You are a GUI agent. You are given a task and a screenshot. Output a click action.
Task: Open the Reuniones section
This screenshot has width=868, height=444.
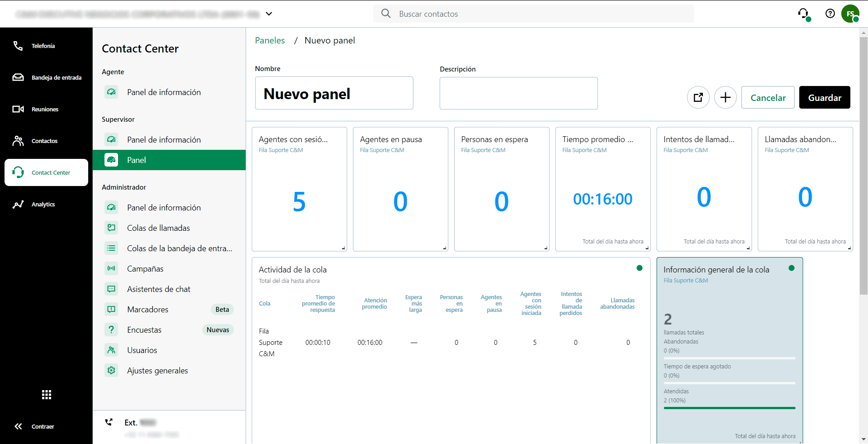pos(45,109)
